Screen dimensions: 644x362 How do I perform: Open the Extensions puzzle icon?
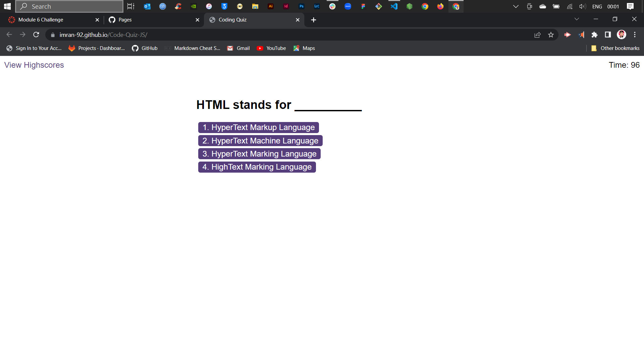[594, 35]
